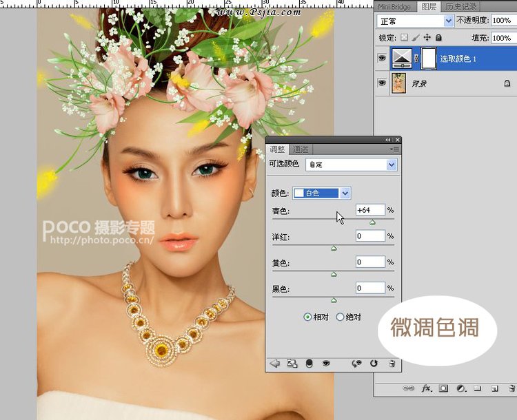Viewport: 517px width, 420px height.
Task: Click the reset adjustment defaults icon
Action: point(374,364)
